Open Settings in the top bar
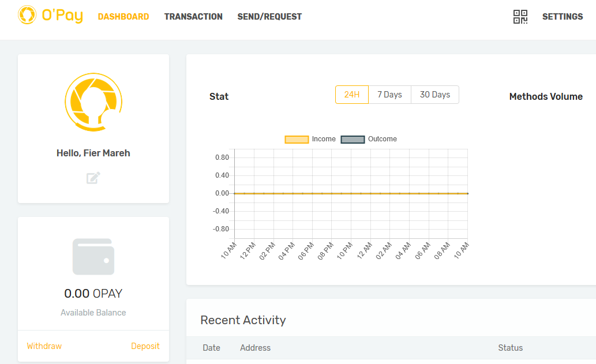The width and height of the screenshot is (596, 364). 563,17
